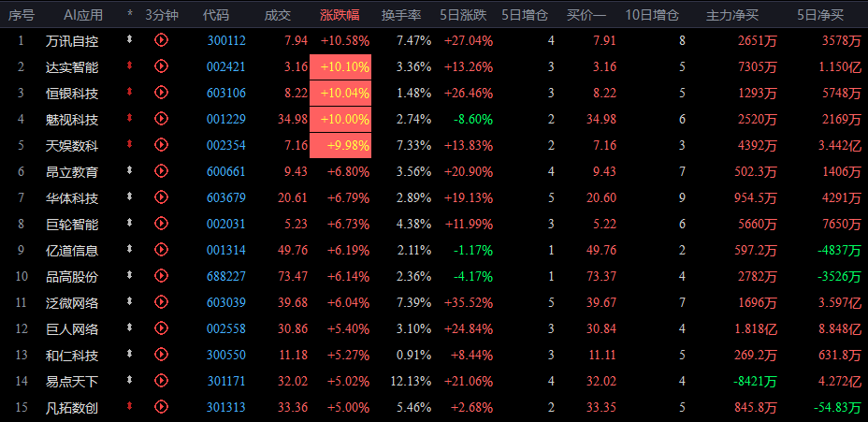Image resolution: width=868 pixels, height=422 pixels.
Task: Sort by 10日增仓 column header
Action: coord(652,15)
